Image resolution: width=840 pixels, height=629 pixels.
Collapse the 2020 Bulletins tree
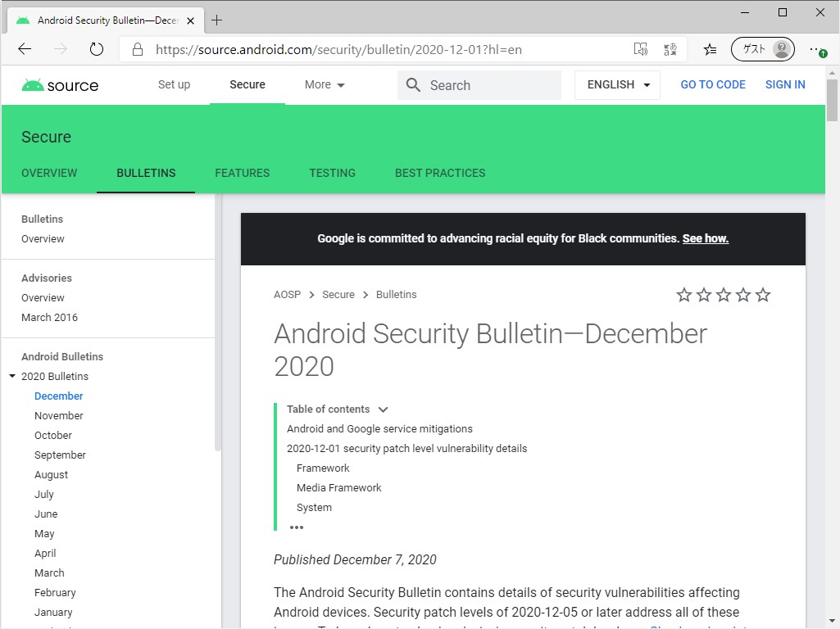coord(11,376)
